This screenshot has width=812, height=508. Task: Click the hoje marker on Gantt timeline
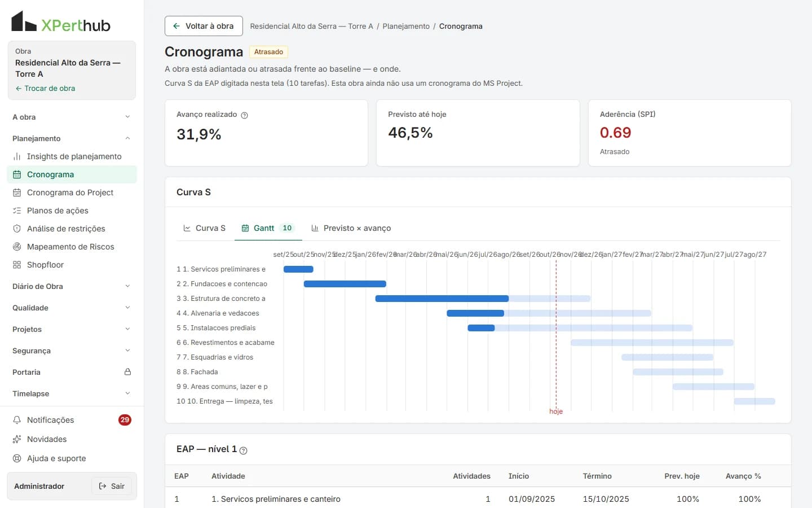(556, 411)
